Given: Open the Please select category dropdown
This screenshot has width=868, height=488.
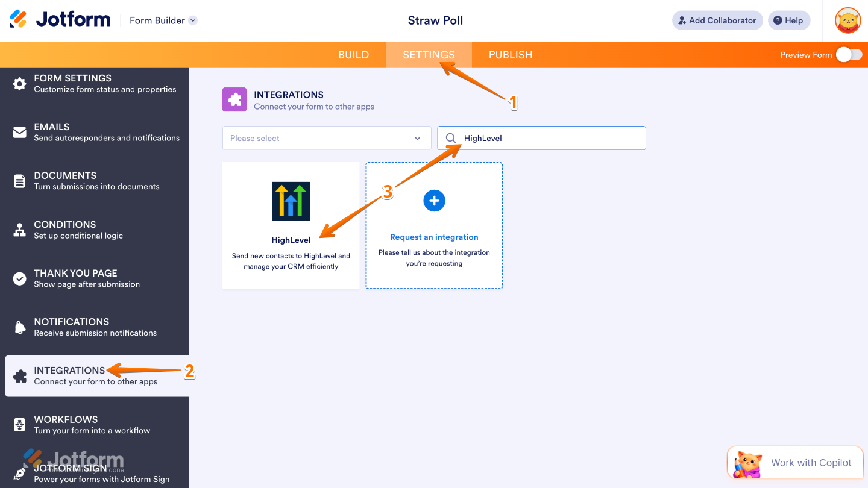Looking at the screenshot, I should (326, 138).
